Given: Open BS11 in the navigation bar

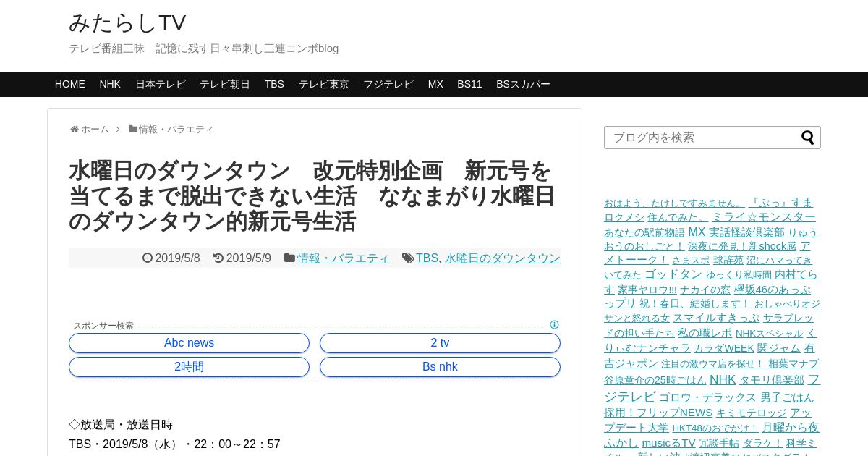Looking at the screenshot, I should pyautogui.click(x=469, y=84).
